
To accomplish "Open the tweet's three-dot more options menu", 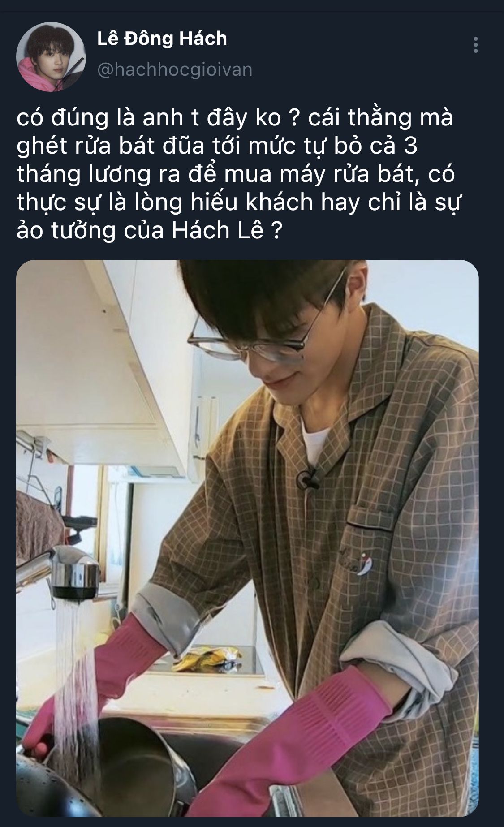I will (x=475, y=45).
